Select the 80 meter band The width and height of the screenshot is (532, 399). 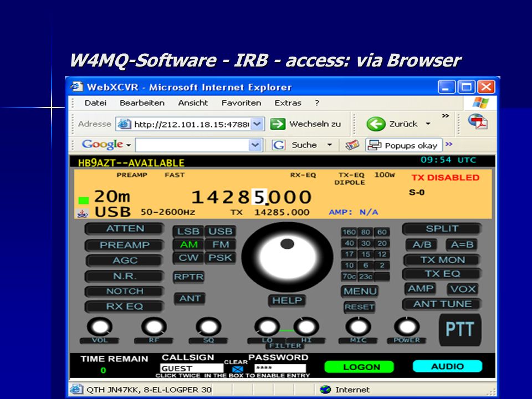point(365,232)
